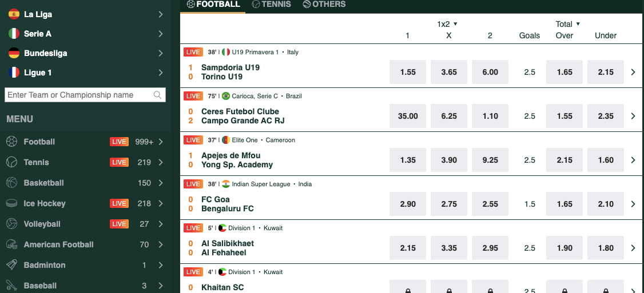This screenshot has width=644, height=293.
Task: Open the 1x2 market dropdown
Action: [447, 24]
